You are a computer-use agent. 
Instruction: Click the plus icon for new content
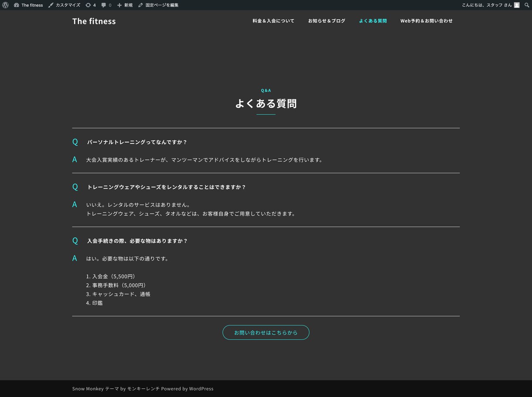tap(119, 5)
